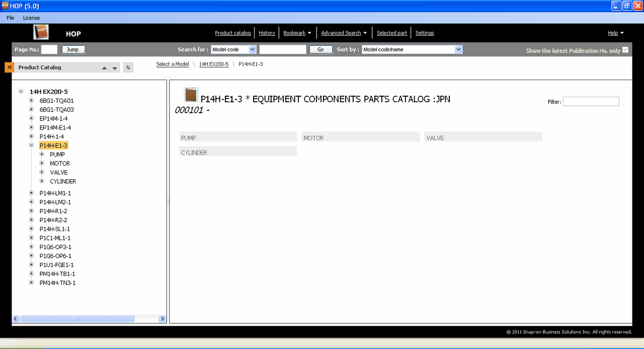Click the Page No. input field

coord(49,49)
